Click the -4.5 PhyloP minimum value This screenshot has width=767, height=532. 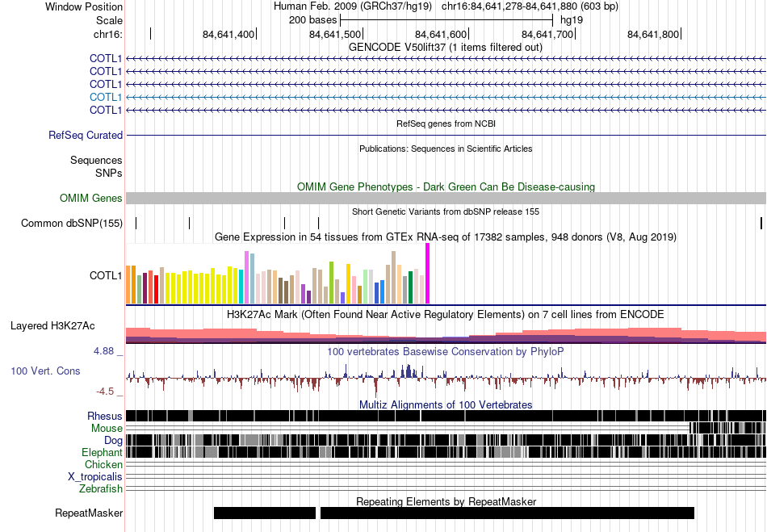point(105,392)
